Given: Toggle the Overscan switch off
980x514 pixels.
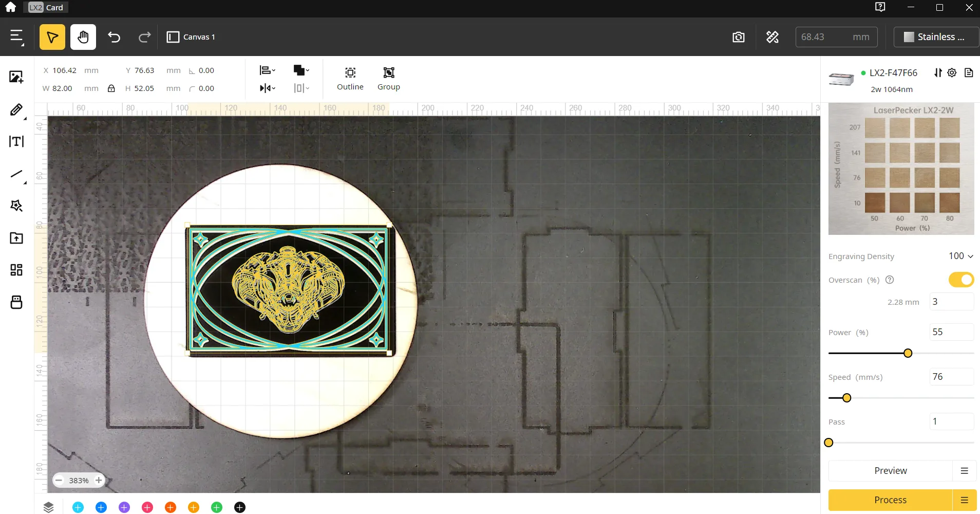Looking at the screenshot, I should [x=961, y=280].
